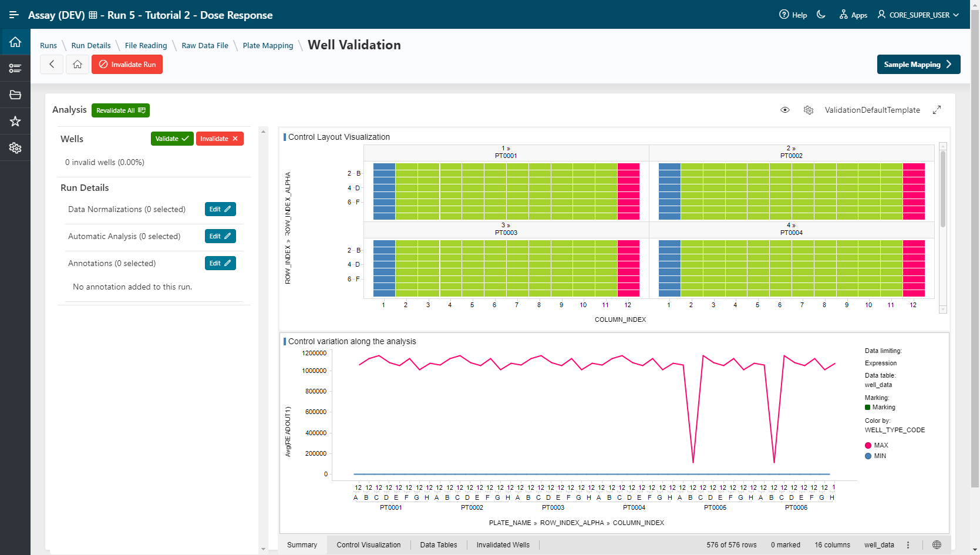Toggle dark mode moon icon

821,15
